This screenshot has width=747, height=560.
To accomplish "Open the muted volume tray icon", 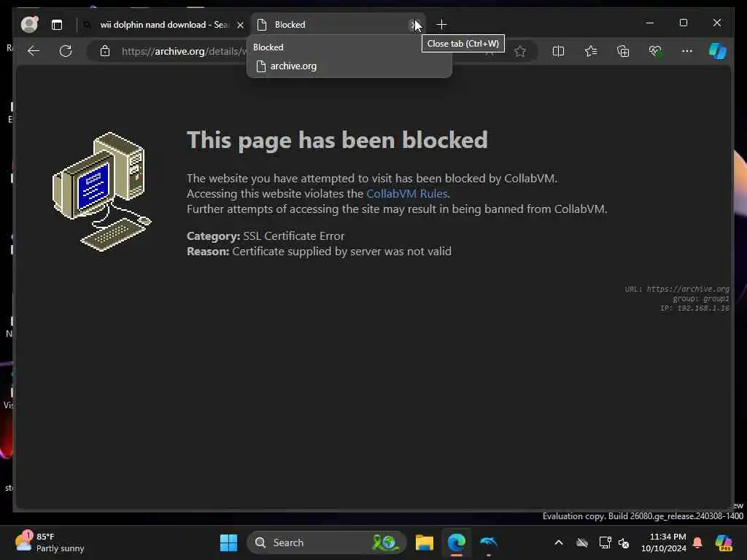I will (x=624, y=542).
